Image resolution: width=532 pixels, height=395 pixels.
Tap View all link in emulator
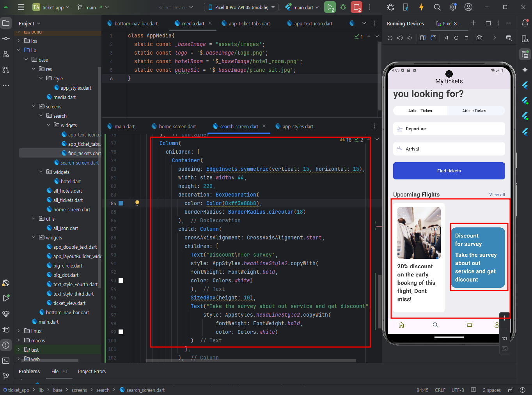tap(497, 195)
